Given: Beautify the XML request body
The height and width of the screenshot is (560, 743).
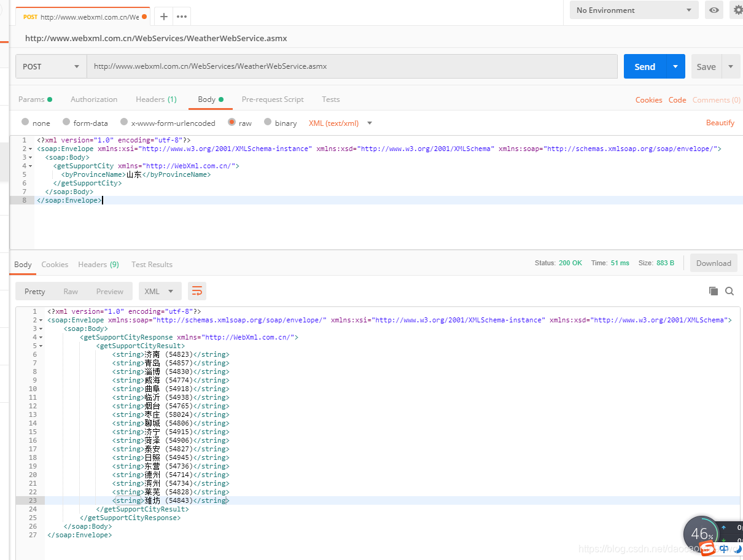Looking at the screenshot, I should [720, 122].
